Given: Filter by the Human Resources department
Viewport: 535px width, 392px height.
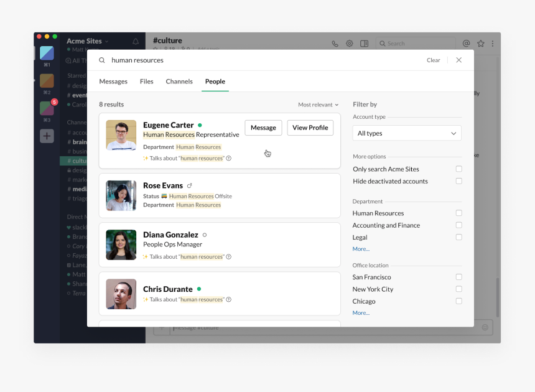Looking at the screenshot, I should 458,213.
